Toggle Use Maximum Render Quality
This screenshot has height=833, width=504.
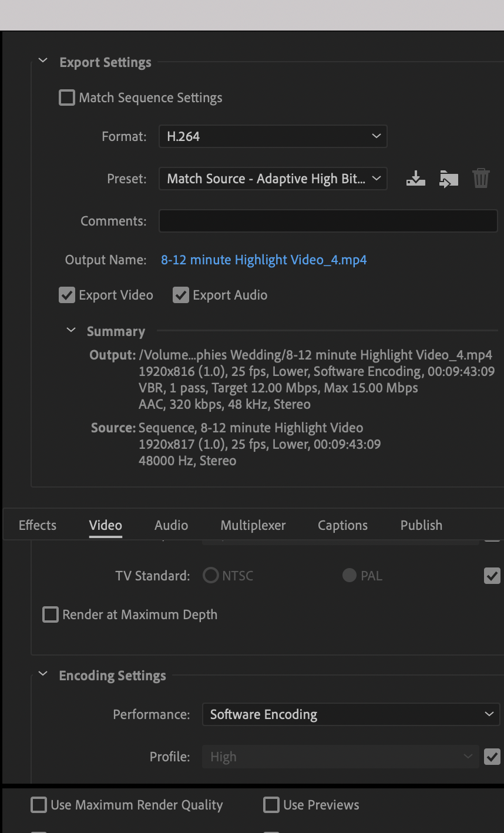pos(39,805)
